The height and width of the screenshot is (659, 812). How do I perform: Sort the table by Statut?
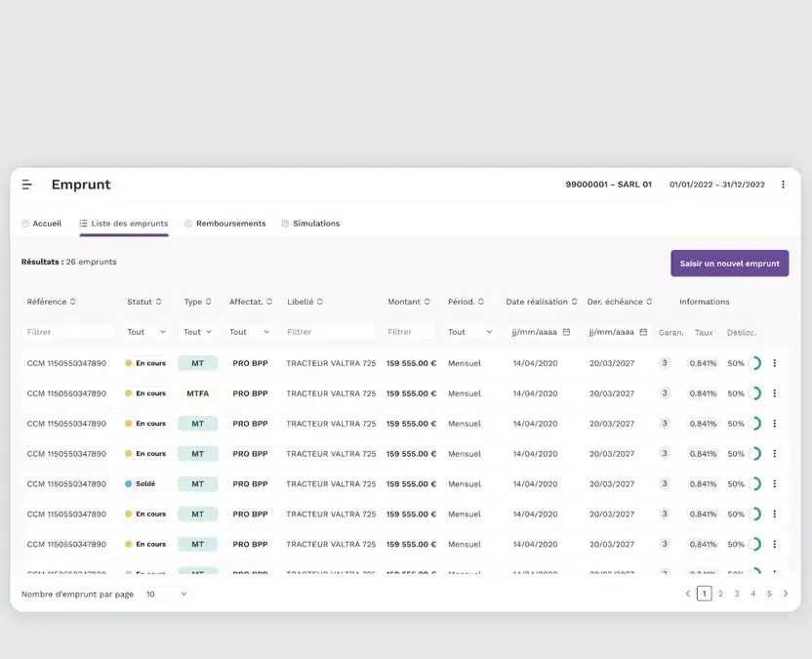click(x=158, y=302)
